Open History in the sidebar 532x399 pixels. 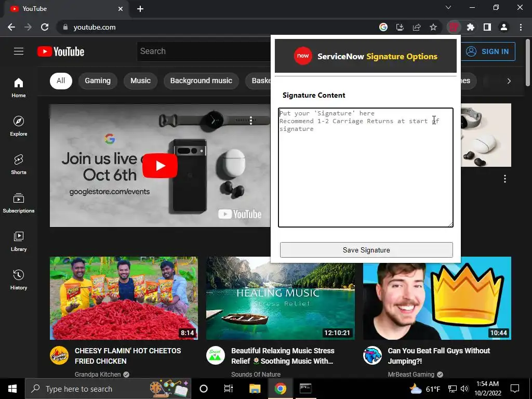[19, 280]
